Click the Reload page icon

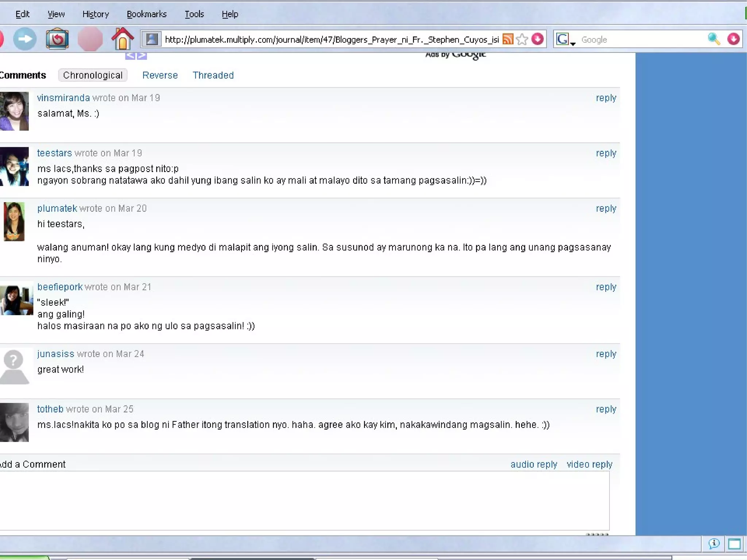coord(57,39)
